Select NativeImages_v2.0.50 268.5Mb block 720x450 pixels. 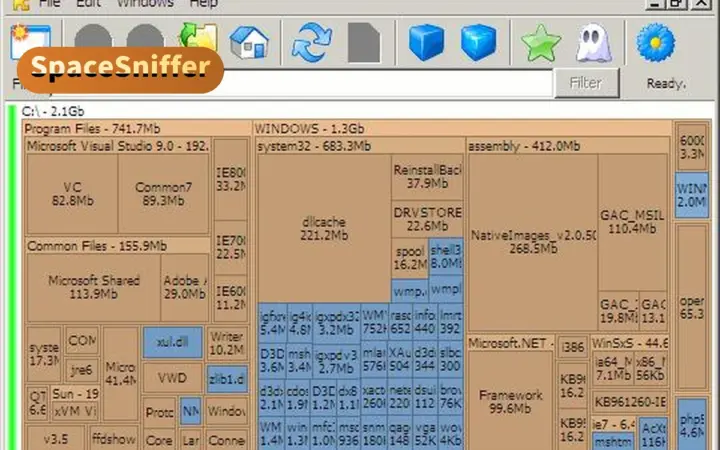(533, 242)
